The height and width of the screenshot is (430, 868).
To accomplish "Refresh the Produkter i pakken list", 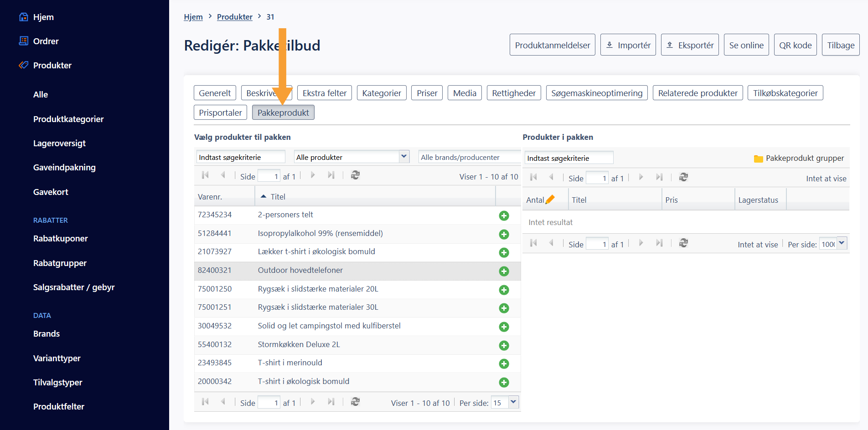I will [x=683, y=177].
